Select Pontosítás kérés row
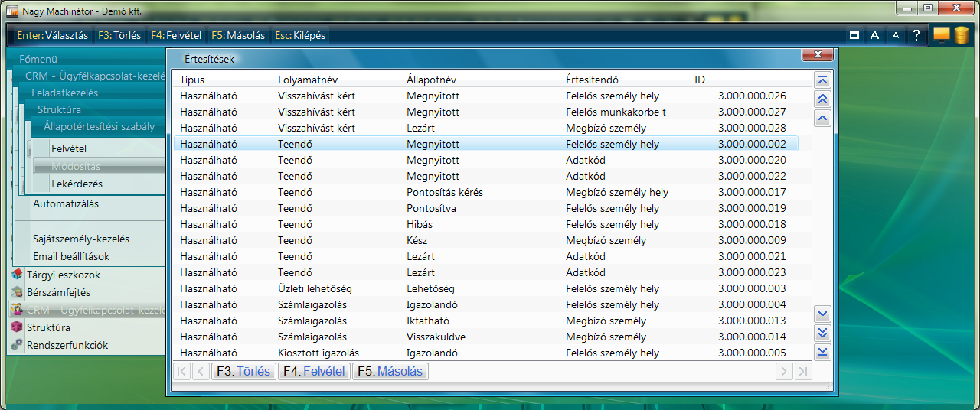This screenshot has height=410, width=980. tap(485, 192)
